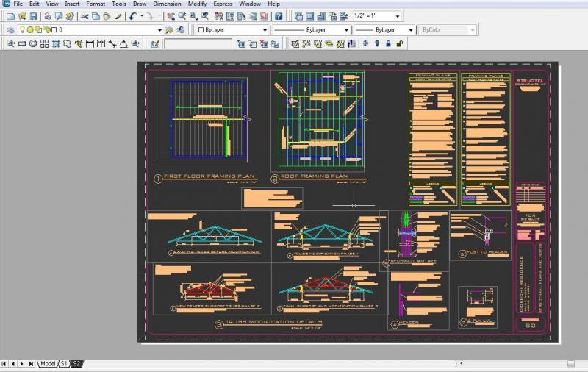
Task: Open the Express menu
Action: click(223, 4)
